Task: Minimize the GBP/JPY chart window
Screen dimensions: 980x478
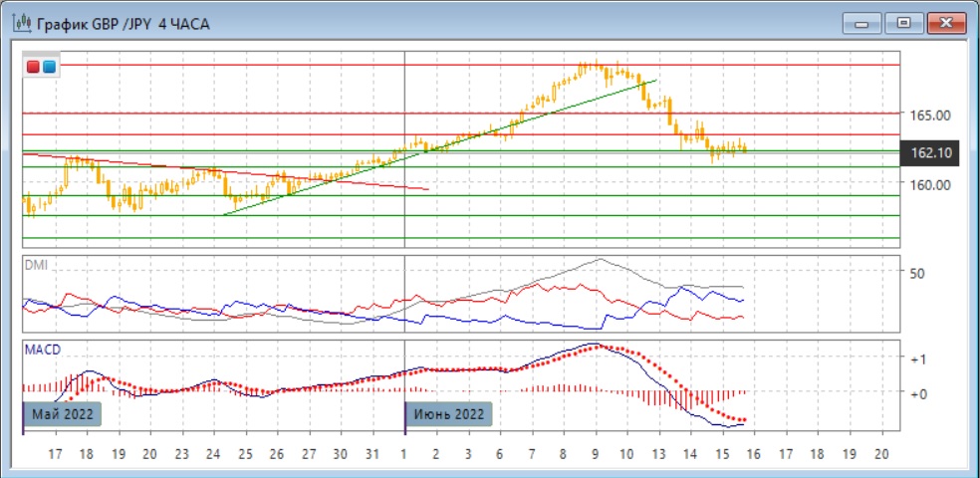Action: click(x=863, y=23)
